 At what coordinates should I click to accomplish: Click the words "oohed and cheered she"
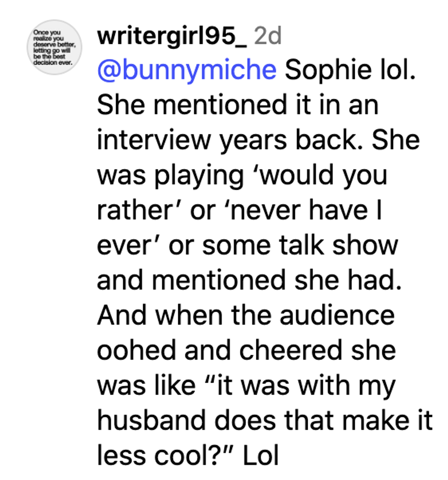tap(245, 350)
